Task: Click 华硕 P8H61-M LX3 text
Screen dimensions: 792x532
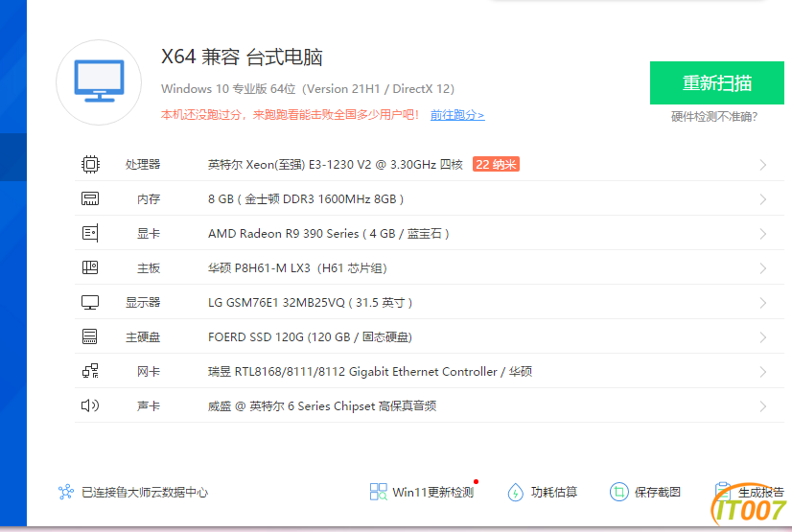Action: coord(297,268)
